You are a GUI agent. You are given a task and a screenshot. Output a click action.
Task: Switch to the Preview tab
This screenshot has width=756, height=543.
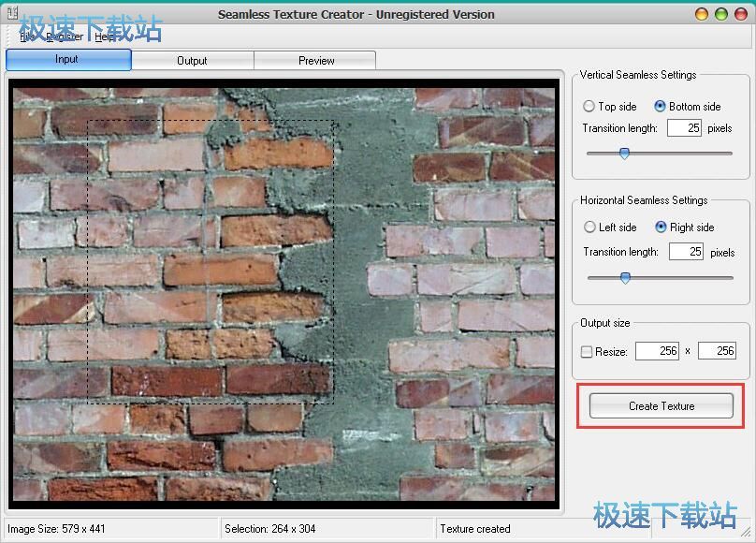[x=316, y=61]
